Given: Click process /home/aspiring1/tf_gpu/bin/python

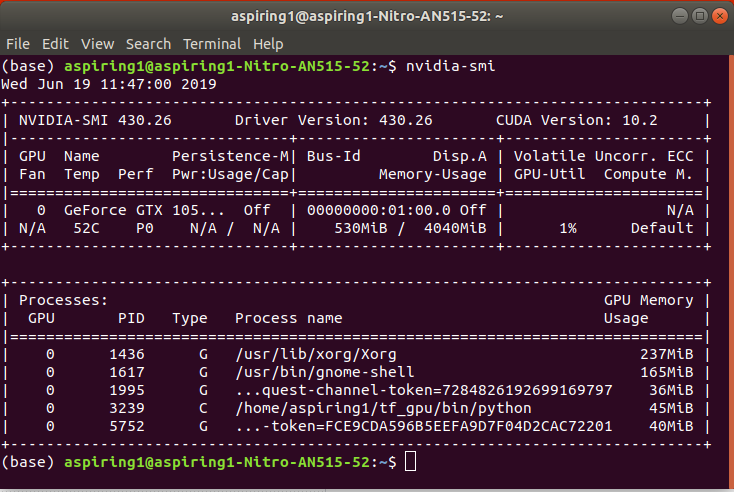Looking at the screenshot, I should click(x=383, y=409).
